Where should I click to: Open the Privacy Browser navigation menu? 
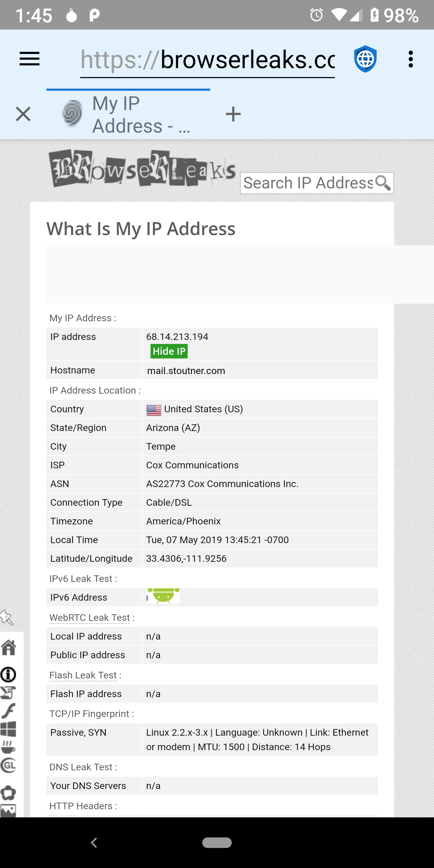[30, 59]
